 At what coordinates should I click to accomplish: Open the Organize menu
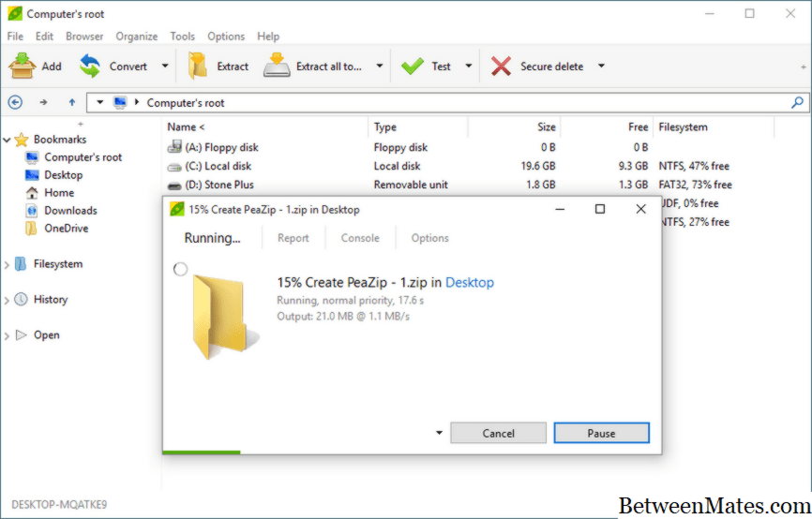tap(137, 37)
